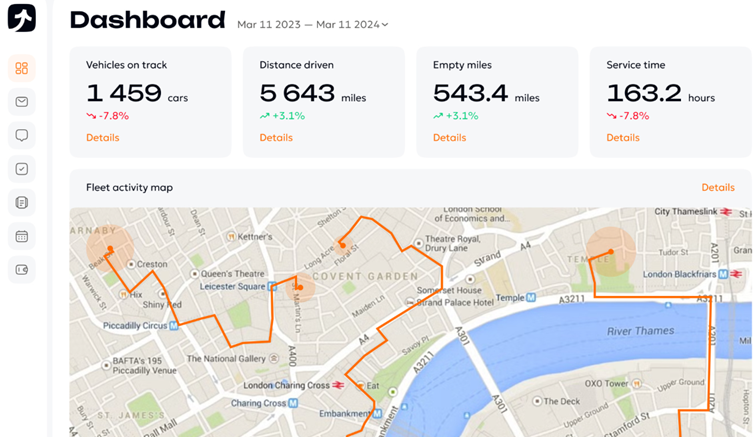
Task: Open the documents report icon
Action: point(21,203)
